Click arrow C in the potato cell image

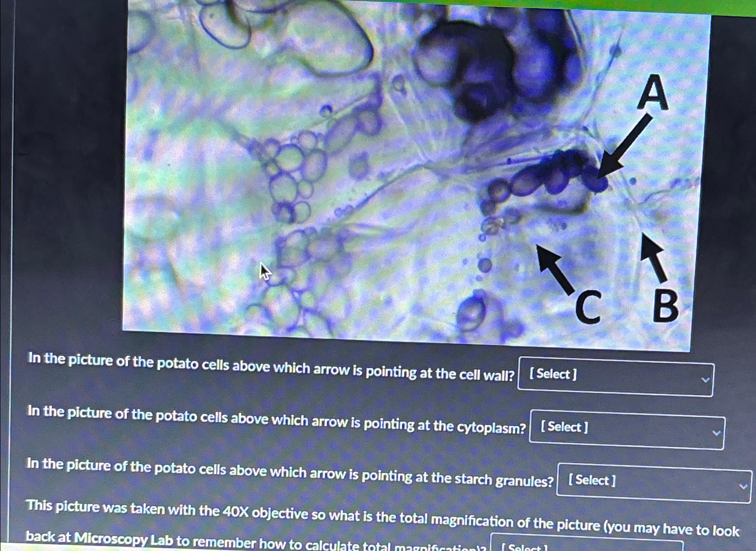552,263
